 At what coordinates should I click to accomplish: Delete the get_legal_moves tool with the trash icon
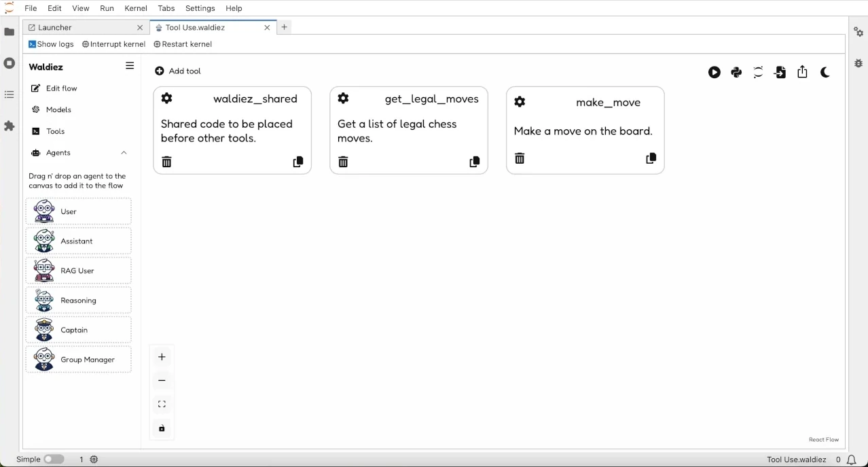pyautogui.click(x=343, y=161)
